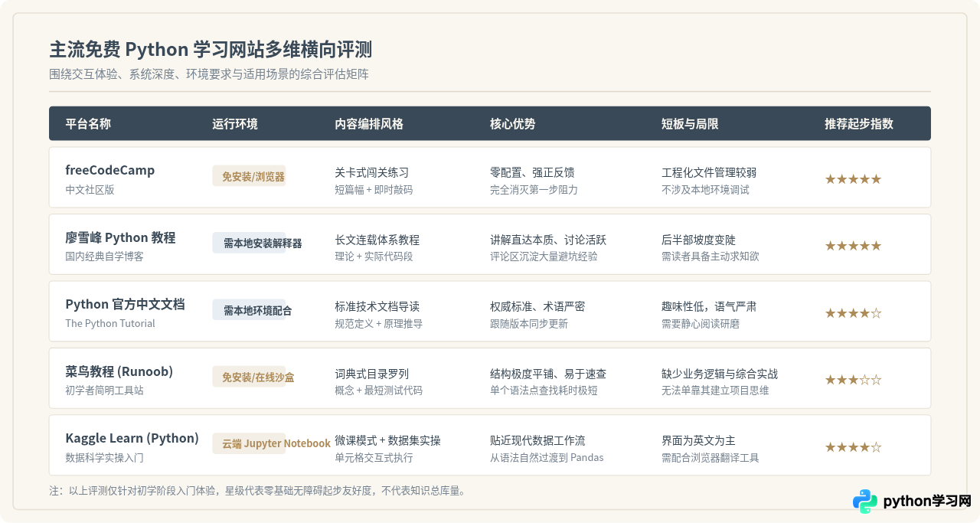The image size is (980, 523).
Task: Select the freeCodeCamp platform name
Action: (110, 170)
